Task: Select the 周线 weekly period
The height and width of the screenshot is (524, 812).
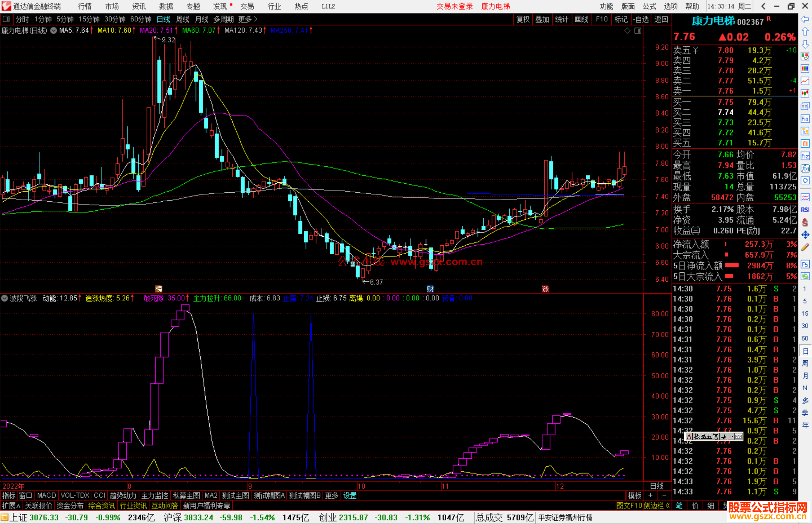Action: pos(183,19)
